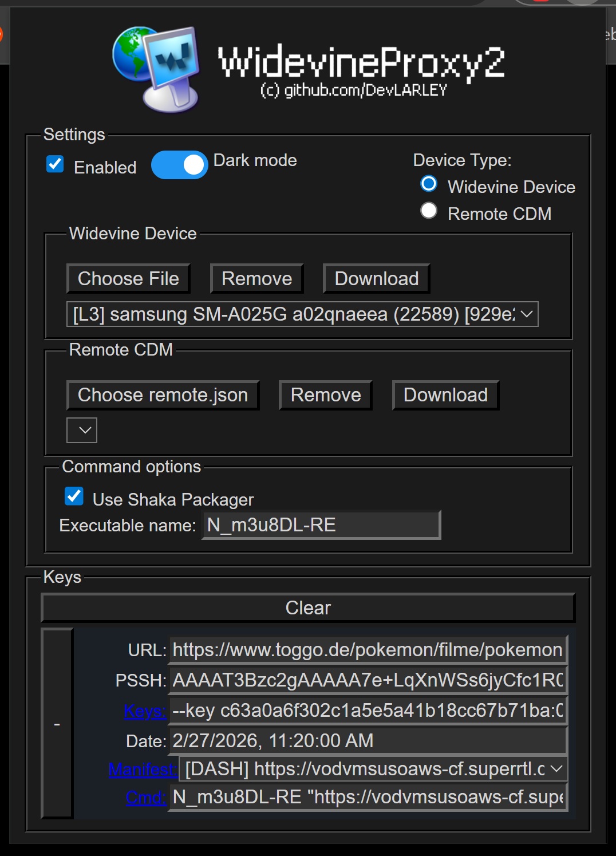This screenshot has width=616, height=856.
Task: Uncheck the Enabled checkbox
Action: (55, 164)
